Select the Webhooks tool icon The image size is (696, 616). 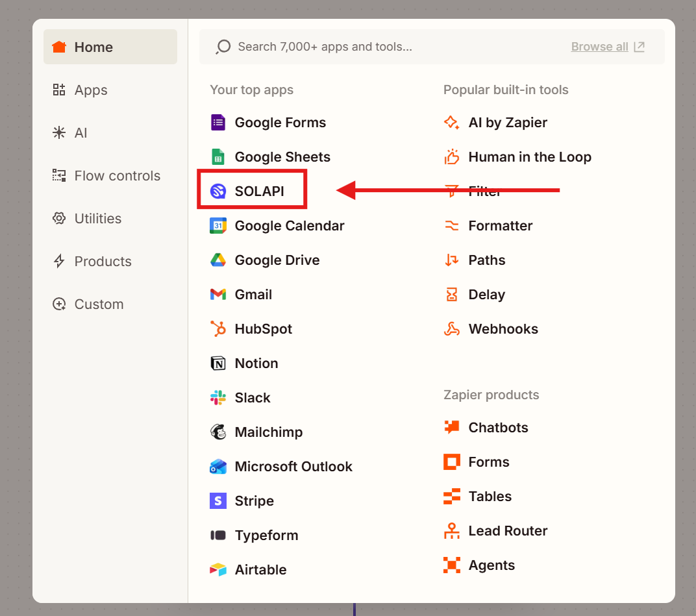(452, 329)
